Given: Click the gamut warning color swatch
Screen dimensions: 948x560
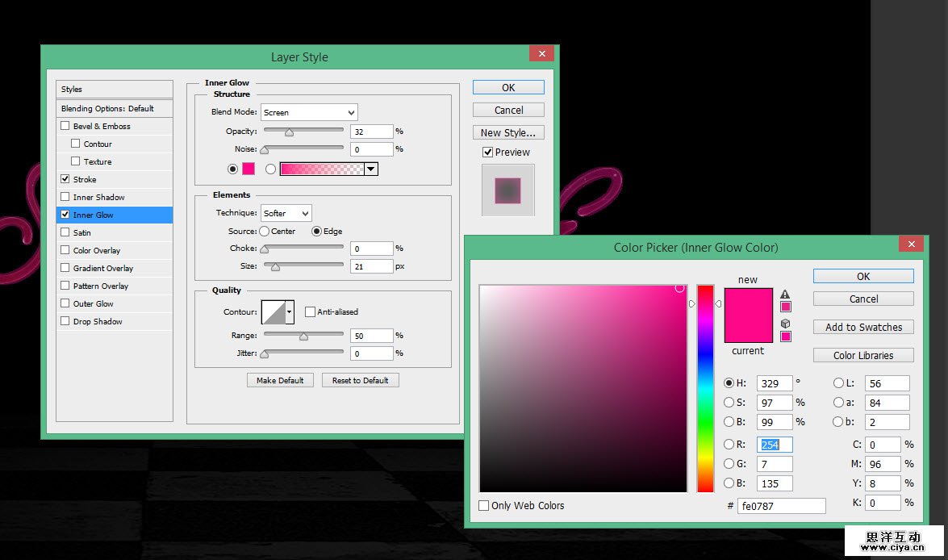Looking at the screenshot, I should [785, 307].
